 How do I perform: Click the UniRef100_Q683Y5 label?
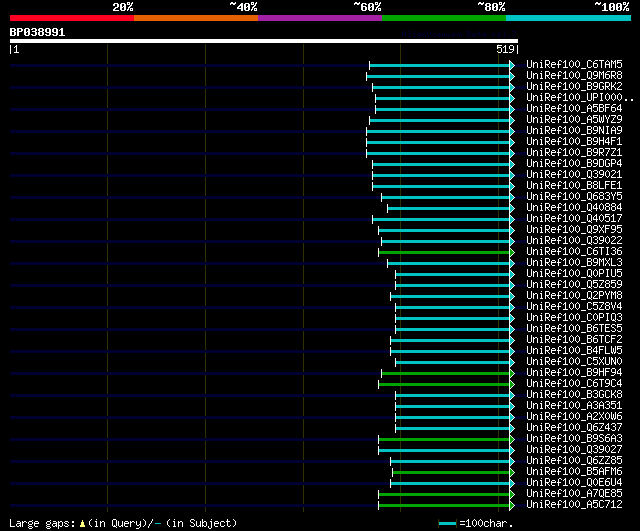tap(574, 197)
